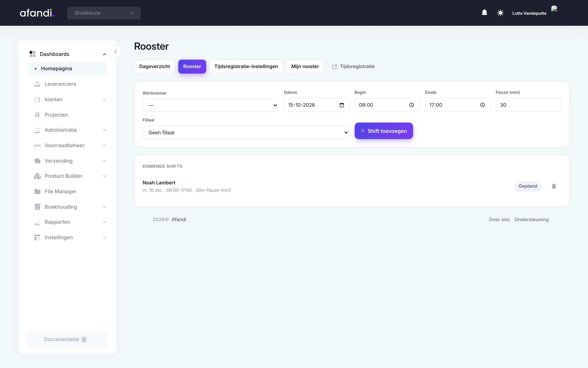Open the Filiaal dropdown showing Geen filiaal
This screenshot has height=368, width=588.
pos(246,132)
